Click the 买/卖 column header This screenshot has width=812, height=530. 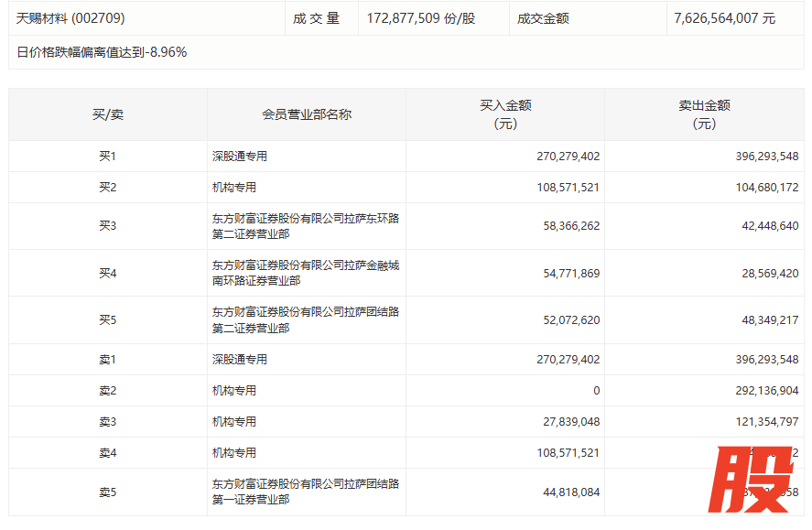(x=108, y=114)
